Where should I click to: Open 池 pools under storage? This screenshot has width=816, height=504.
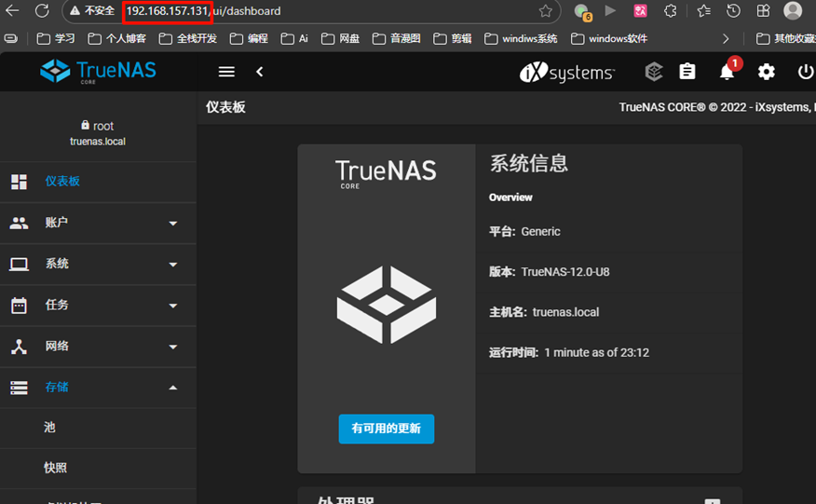tap(99, 428)
